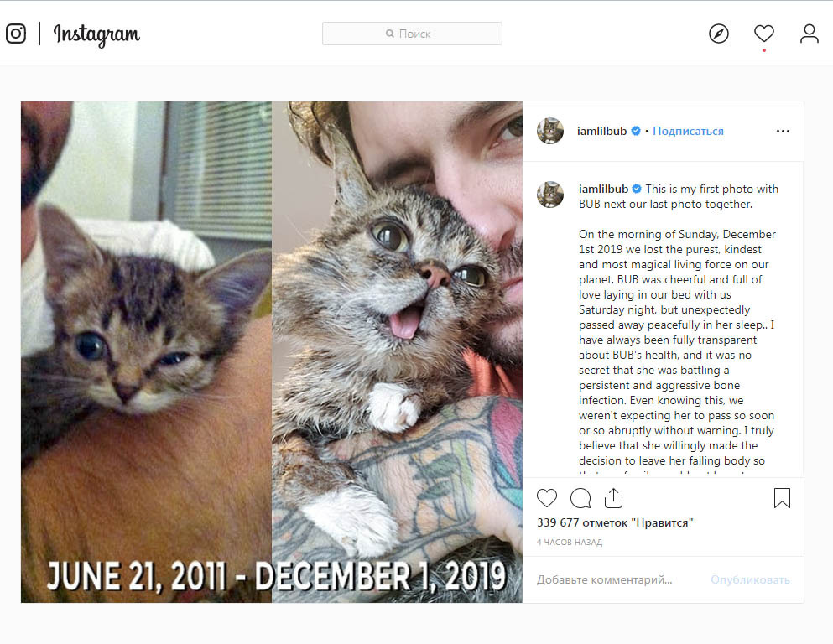The height and width of the screenshot is (644, 833).
Task: Share the post using the share icon
Action: (613, 497)
